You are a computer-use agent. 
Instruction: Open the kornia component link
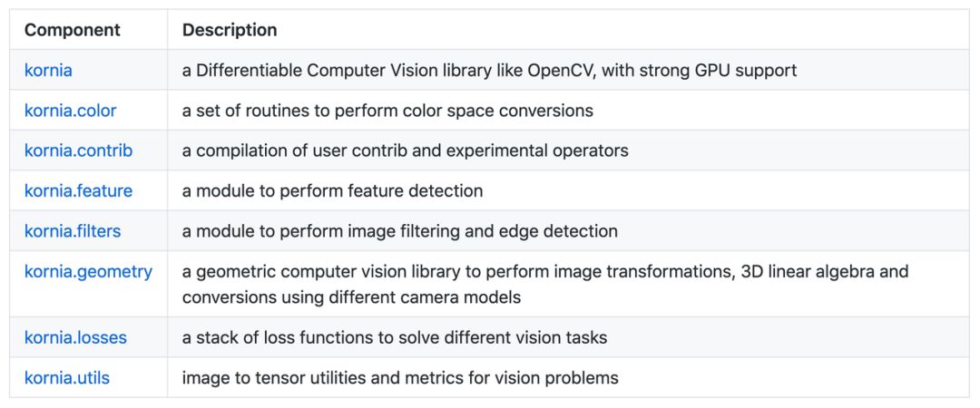point(48,71)
